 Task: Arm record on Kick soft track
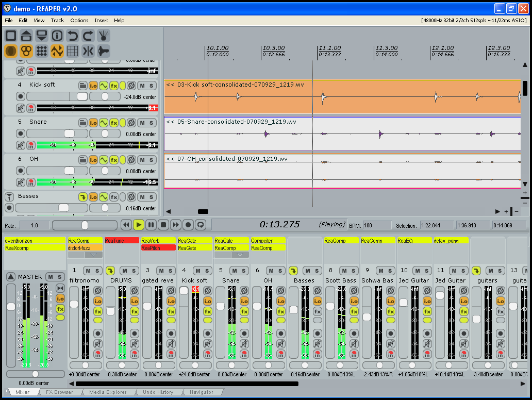pos(21,97)
